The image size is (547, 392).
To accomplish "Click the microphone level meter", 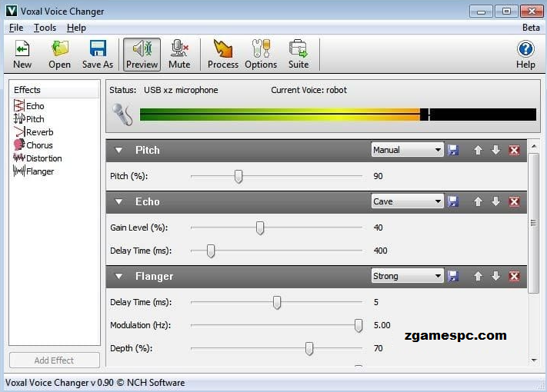I will point(338,115).
